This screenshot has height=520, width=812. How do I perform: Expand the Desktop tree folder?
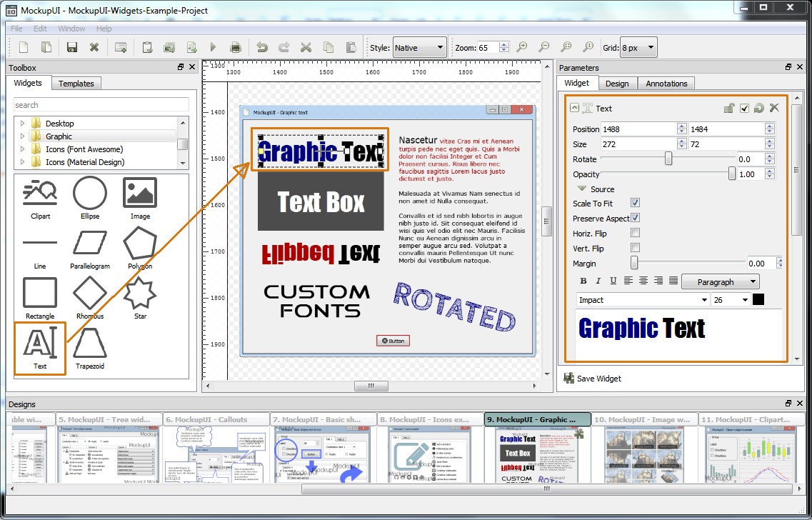pos(22,124)
